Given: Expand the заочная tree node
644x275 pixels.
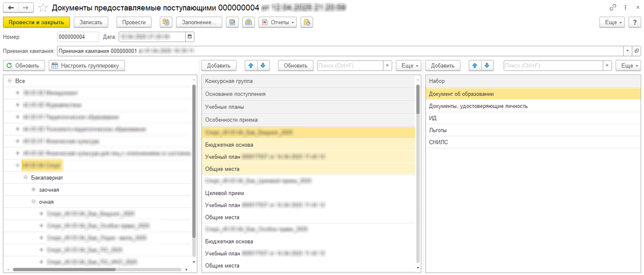Looking at the screenshot, I should click(x=34, y=190).
